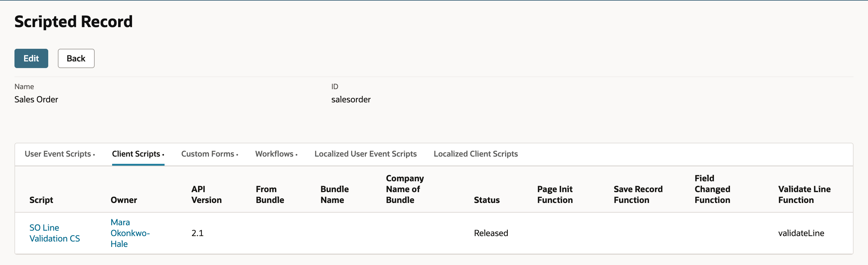
Task: Click the Edit button
Action: [31, 58]
